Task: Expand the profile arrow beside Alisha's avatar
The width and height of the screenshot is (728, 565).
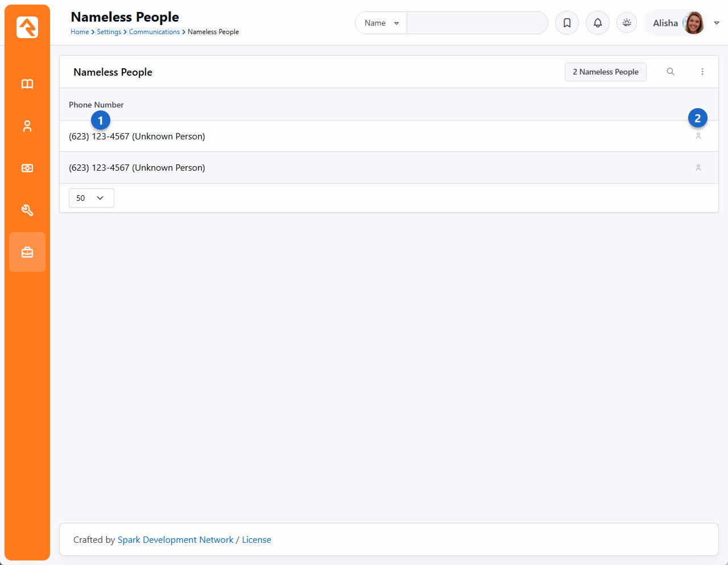Action: pos(717,23)
